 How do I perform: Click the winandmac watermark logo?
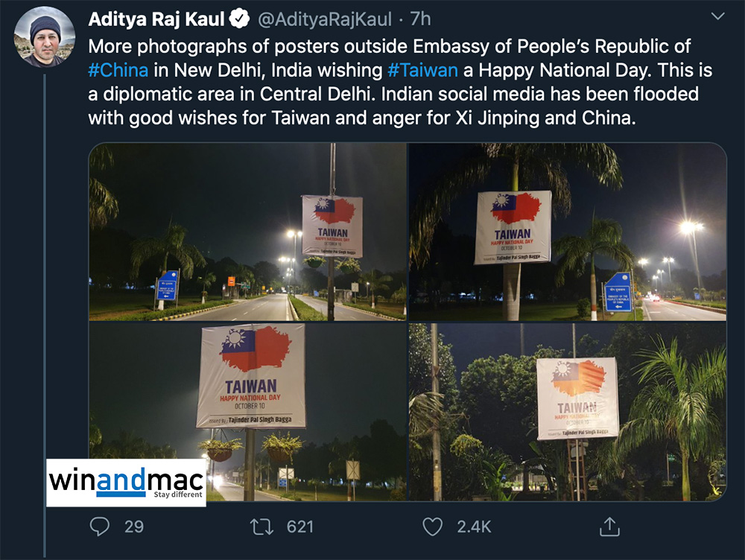[x=126, y=483]
